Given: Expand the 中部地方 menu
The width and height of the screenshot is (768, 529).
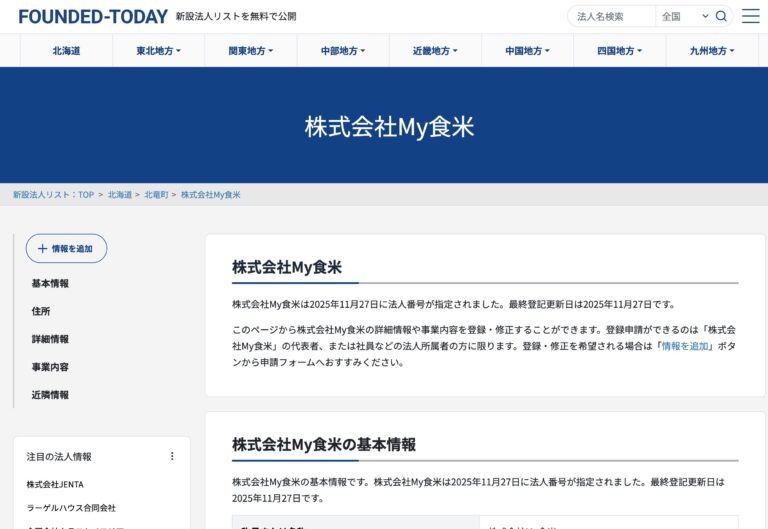Looking at the screenshot, I should [343, 51].
